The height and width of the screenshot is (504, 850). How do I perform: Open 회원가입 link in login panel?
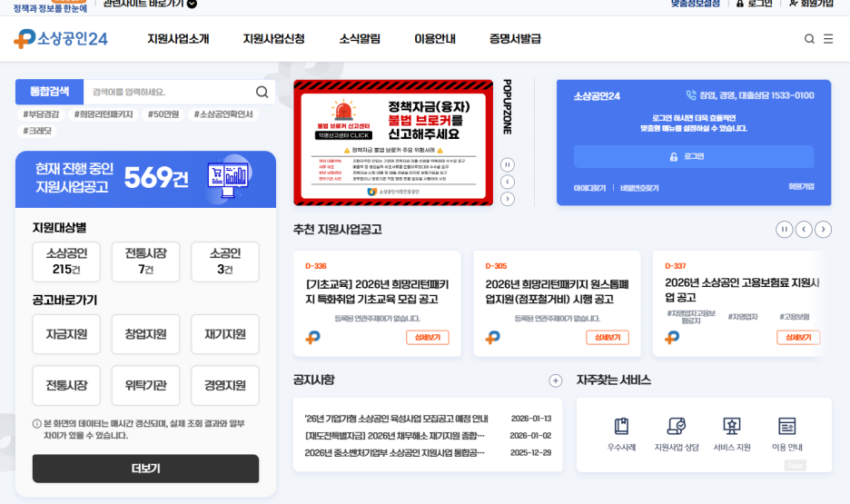point(801,186)
